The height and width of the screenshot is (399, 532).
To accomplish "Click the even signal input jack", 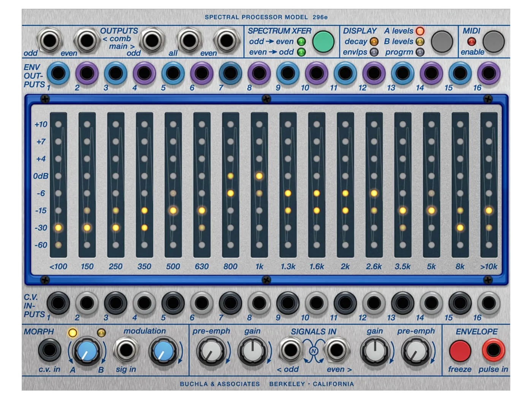I will coord(337,350).
